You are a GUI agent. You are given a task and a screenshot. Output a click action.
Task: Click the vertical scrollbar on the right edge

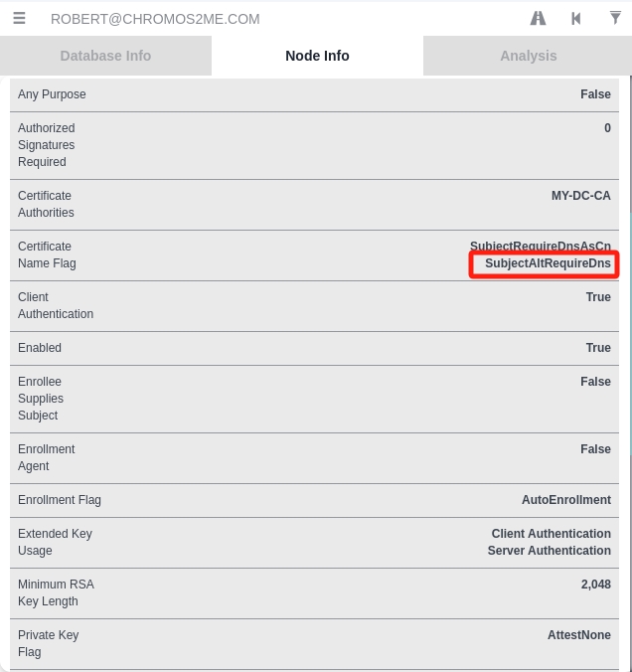(x=630, y=373)
